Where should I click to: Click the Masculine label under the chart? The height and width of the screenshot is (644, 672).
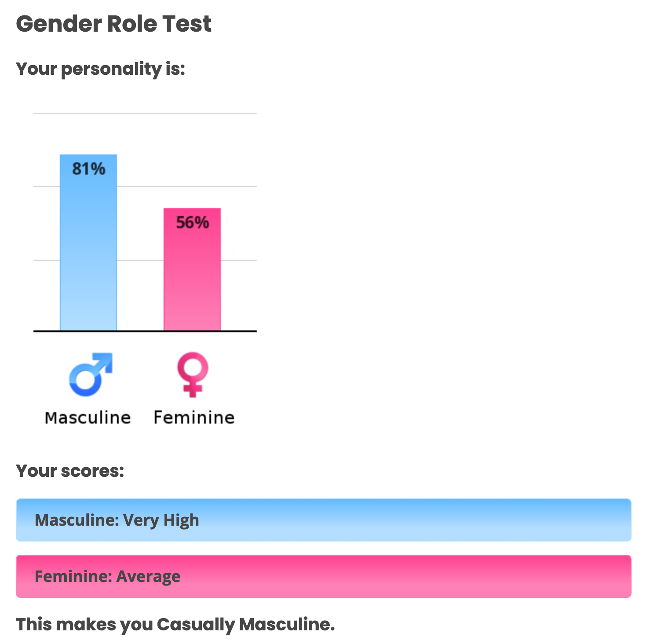(88, 417)
